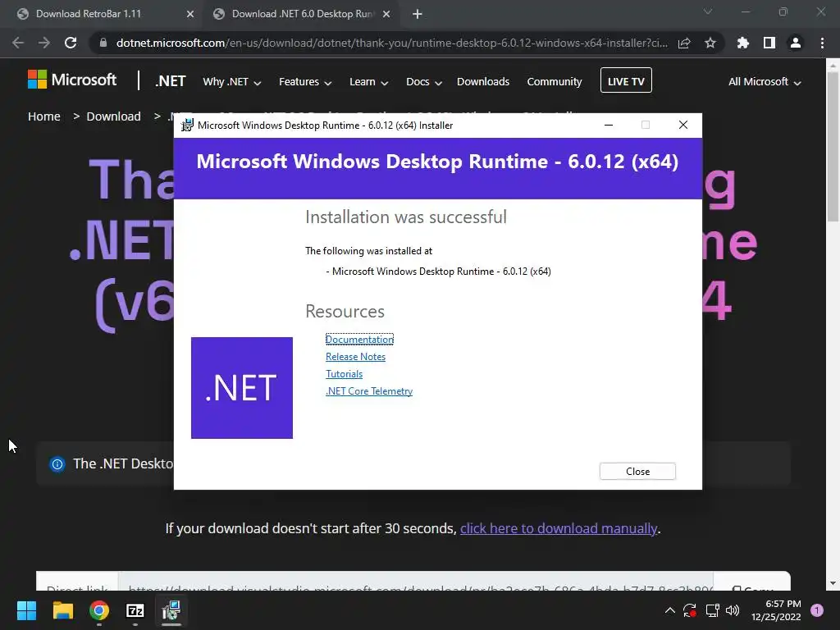Open the clock showing 6:57 PM
The width and height of the screenshot is (840, 630).
click(x=776, y=610)
